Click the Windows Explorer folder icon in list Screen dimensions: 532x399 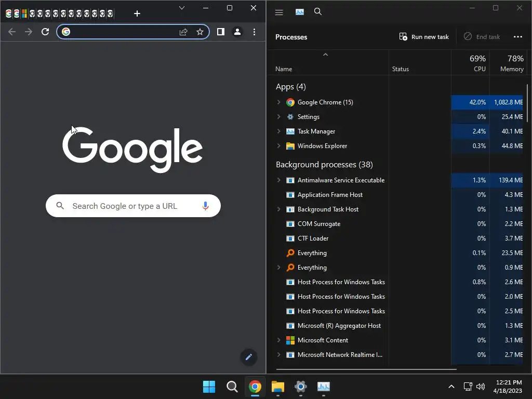(x=290, y=146)
